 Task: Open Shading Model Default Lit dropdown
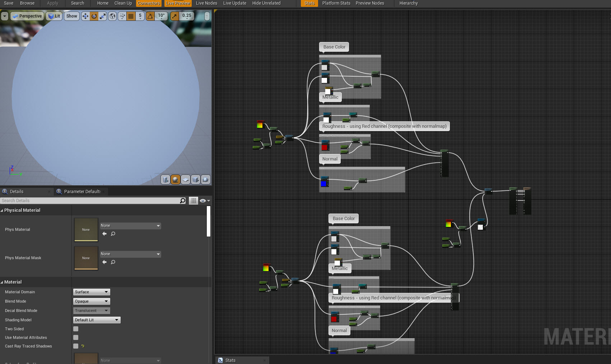tap(97, 320)
